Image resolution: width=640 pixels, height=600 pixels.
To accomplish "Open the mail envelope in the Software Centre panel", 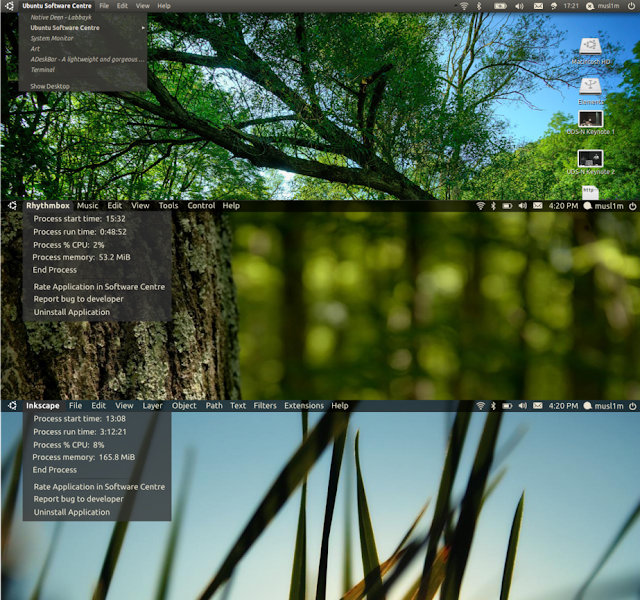I will click(x=538, y=6).
